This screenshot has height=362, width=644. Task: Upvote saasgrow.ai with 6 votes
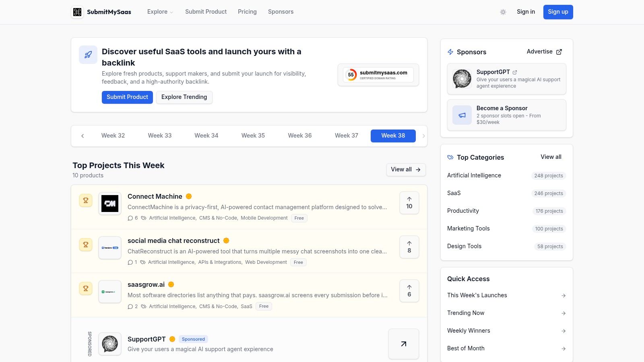409,291
